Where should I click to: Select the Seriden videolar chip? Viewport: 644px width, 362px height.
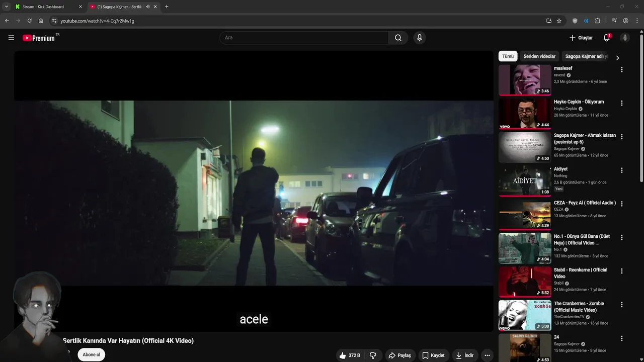pos(539,56)
